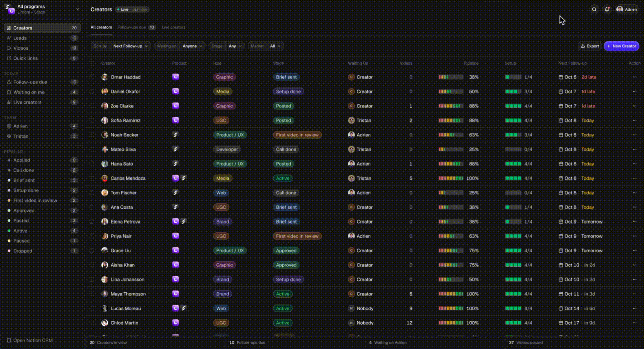This screenshot has width=644, height=349.
Task: Switch to the All creators tab
Action: coord(101,27)
